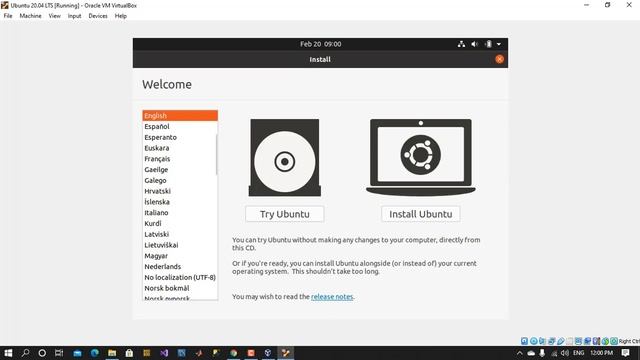Open Cortana from the taskbar
The image size is (640, 360).
[x=42, y=353]
